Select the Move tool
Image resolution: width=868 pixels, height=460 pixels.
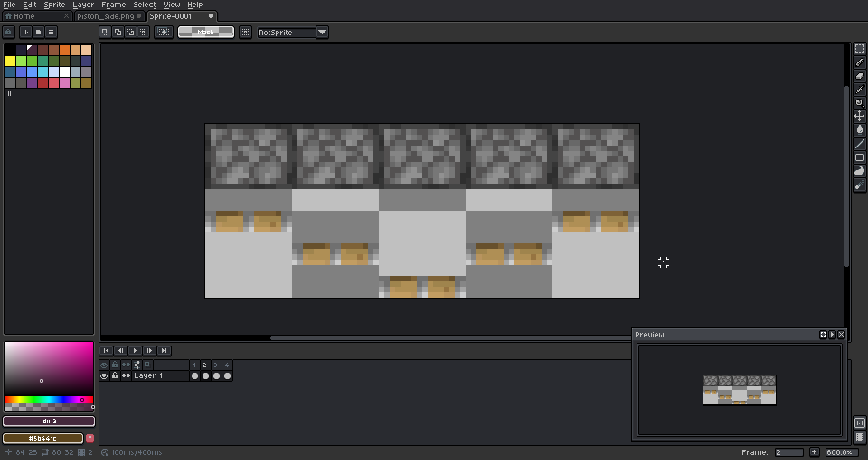859,117
